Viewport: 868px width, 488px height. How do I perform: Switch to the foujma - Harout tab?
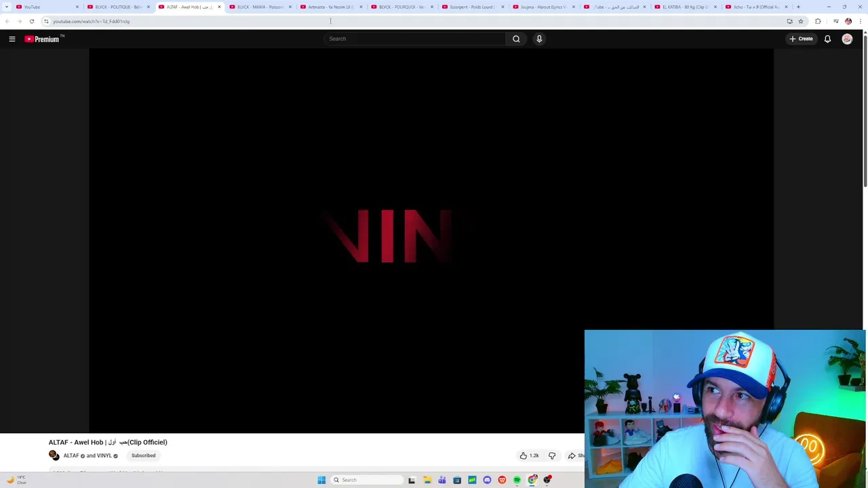pos(542,7)
